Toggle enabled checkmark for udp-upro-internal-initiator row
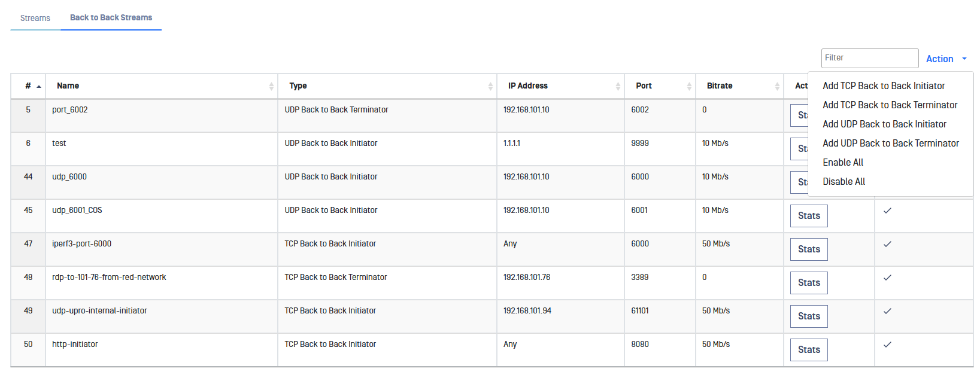The image size is (980, 390). click(887, 311)
